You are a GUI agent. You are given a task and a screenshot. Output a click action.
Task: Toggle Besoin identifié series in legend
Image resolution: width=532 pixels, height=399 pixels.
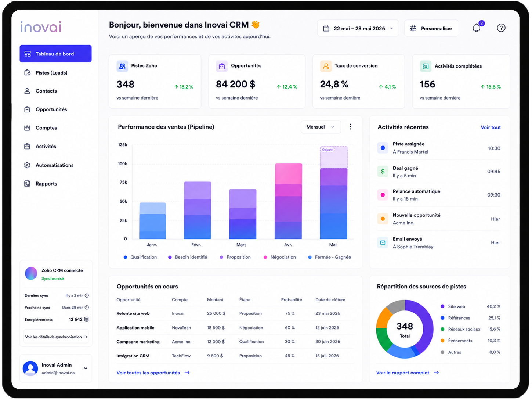(x=188, y=257)
